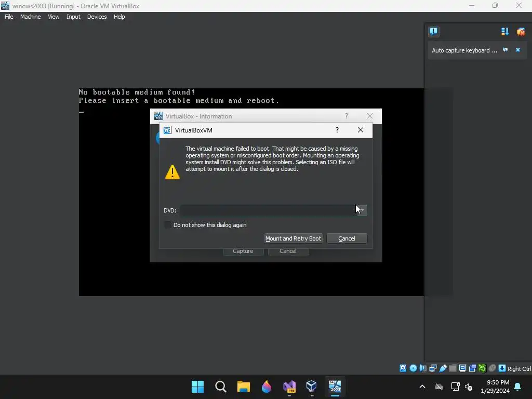Click the shared folders status icon
The image size is (532, 399).
coord(453,368)
